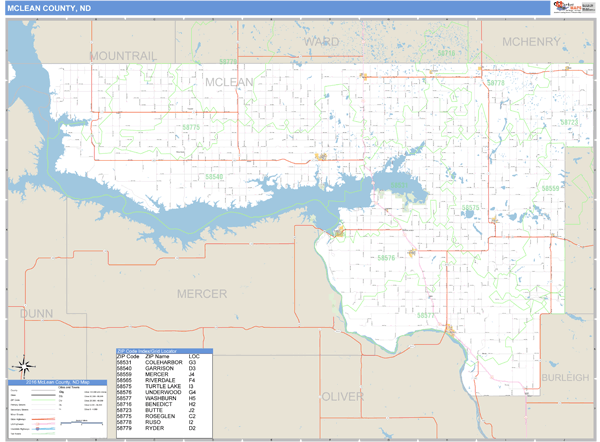
Task: Click ZIP code 58576 label on the map
Action: (x=386, y=257)
